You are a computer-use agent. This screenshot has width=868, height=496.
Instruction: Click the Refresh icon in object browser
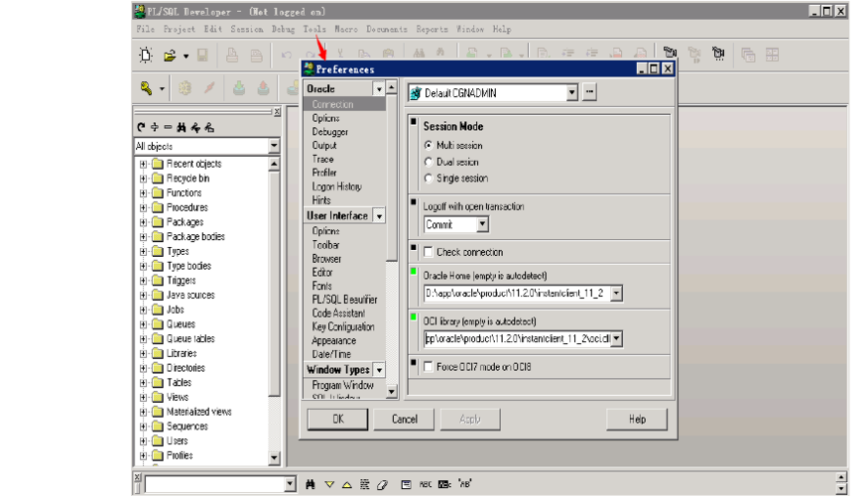click(141, 127)
